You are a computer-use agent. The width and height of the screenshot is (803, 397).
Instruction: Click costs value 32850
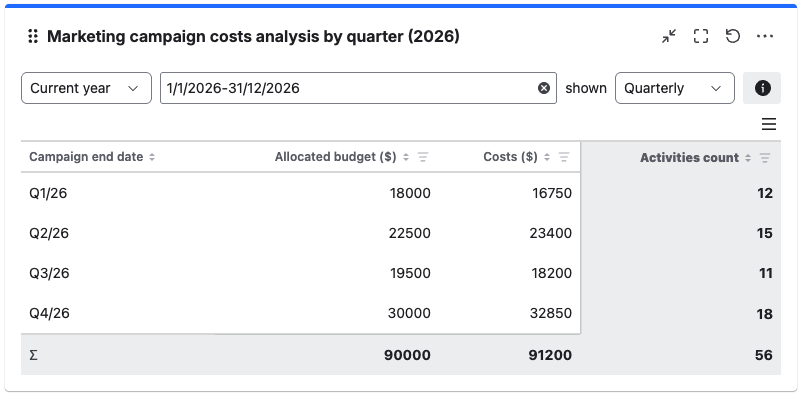(551, 313)
